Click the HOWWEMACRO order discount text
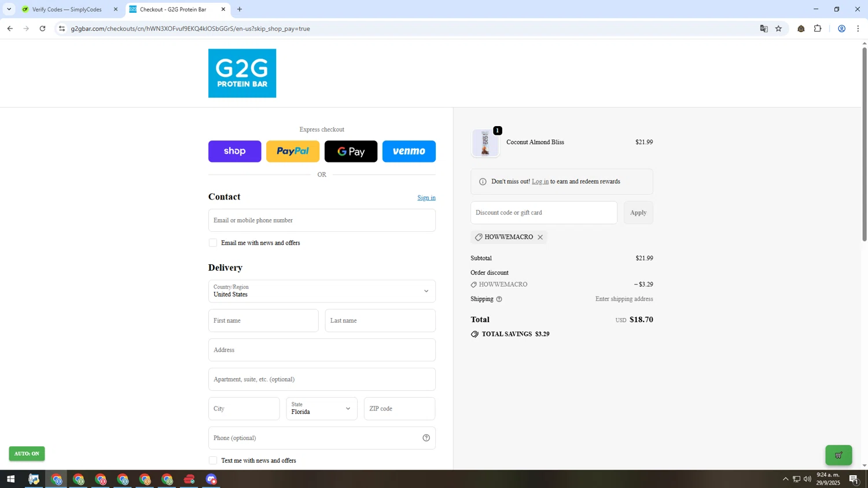 (503, 284)
